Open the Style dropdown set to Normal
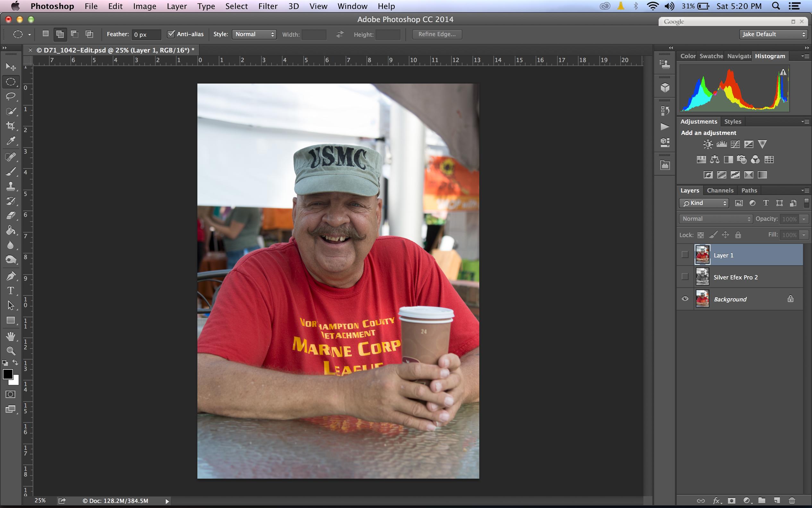Screen dimensions: 812x508 point(254,34)
